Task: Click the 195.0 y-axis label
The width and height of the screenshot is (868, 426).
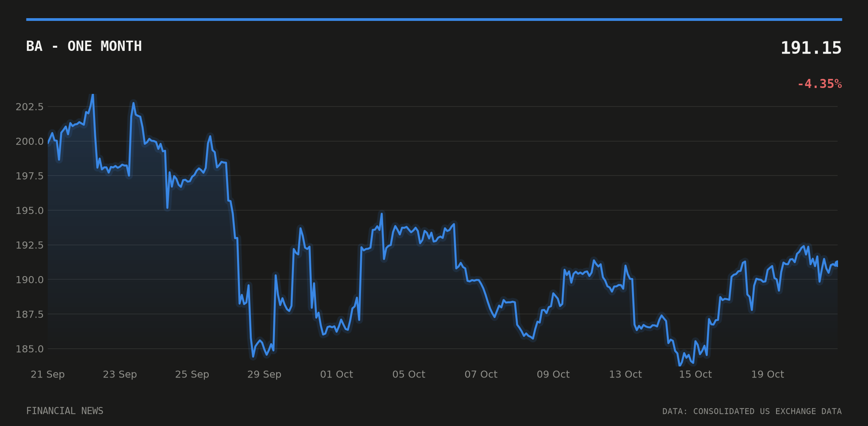Action: 30,210
